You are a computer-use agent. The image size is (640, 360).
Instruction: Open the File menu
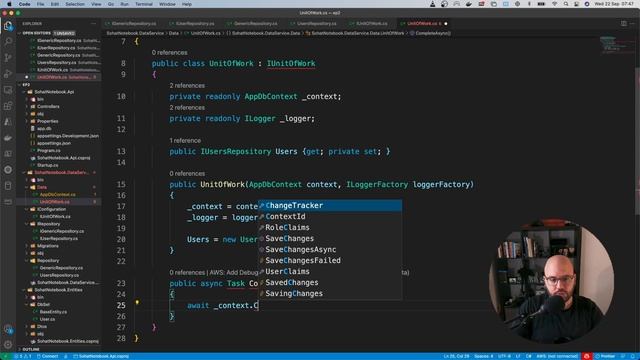point(40,4)
